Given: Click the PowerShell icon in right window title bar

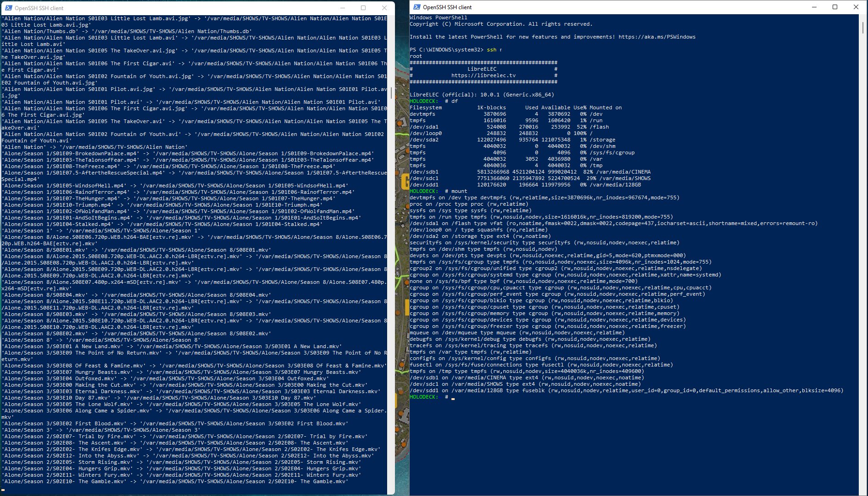Looking at the screenshot, I should click(417, 7).
